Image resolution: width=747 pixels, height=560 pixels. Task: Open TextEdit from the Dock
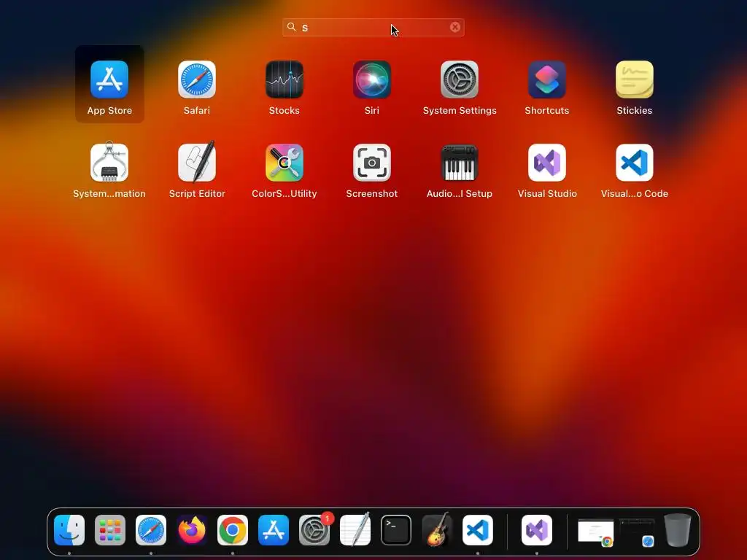(355, 529)
